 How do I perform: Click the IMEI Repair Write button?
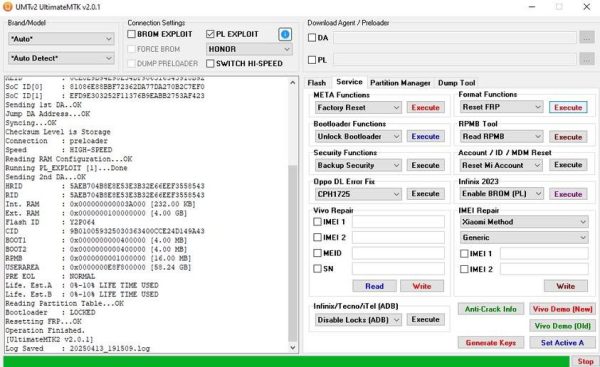(566, 286)
